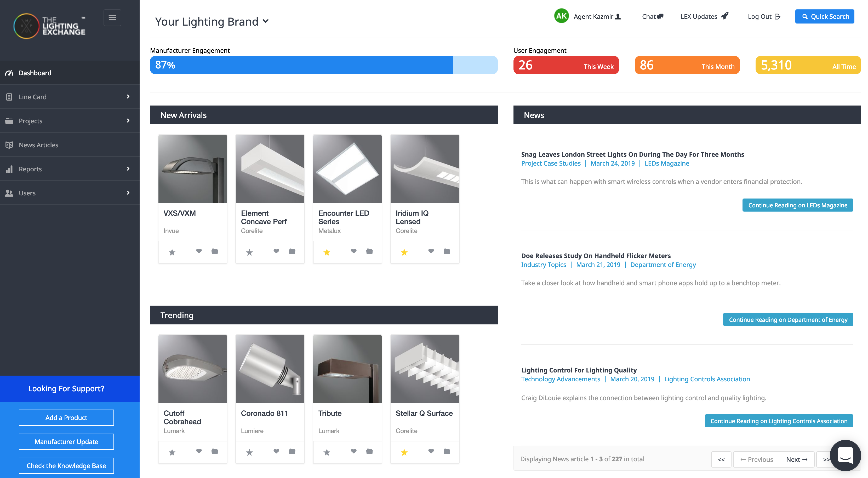Open Your Lighting Brand dropdown
Viewport: 868px width, 478px height.
click(x=212, y=21)
